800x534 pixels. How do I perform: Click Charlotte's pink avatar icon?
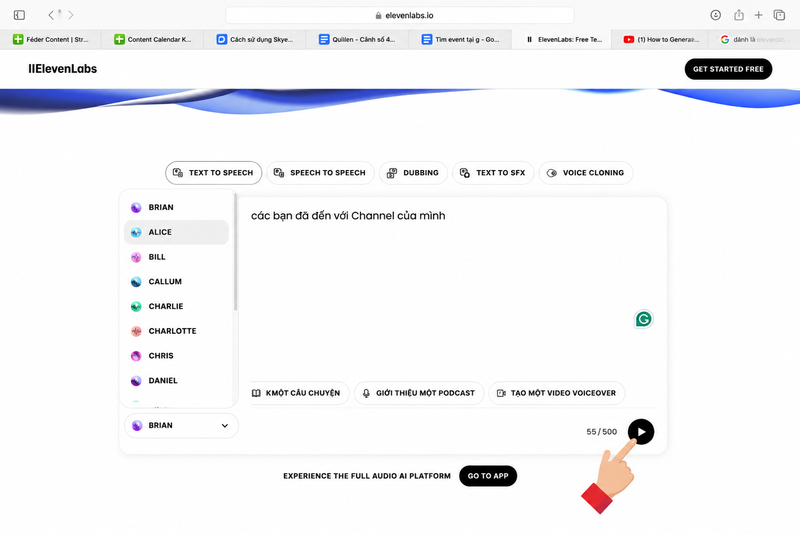coord(136,332)
